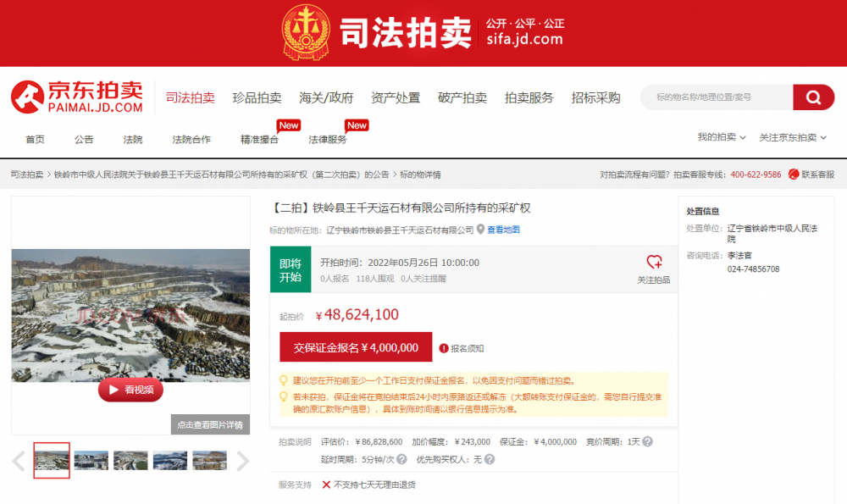
Task: Select the fifth quarry thumbnail
Action: pos(209,460)
